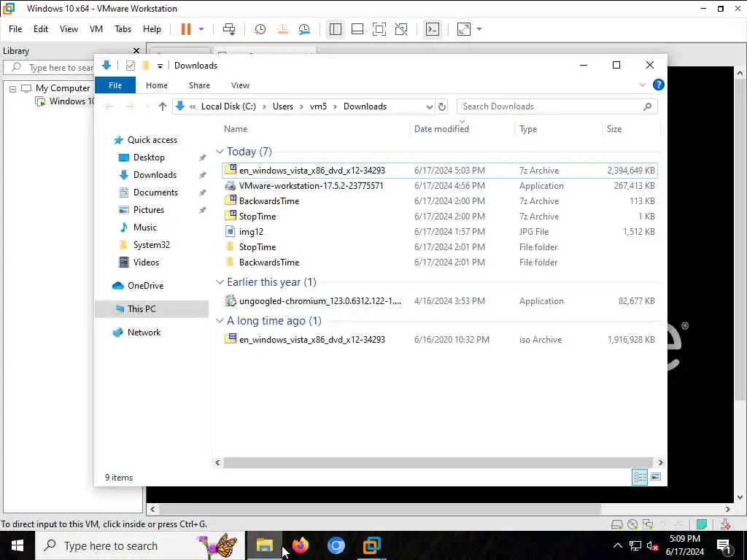Open the stretch guest dropdown arrow
747x560 pixels.
[x=479, y=29]
